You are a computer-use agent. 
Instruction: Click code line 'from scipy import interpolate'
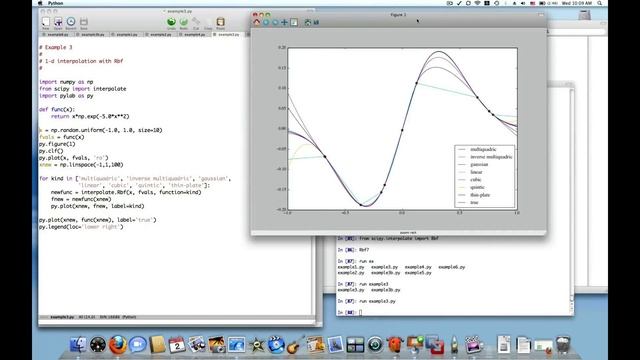click(x=82, y=89)
